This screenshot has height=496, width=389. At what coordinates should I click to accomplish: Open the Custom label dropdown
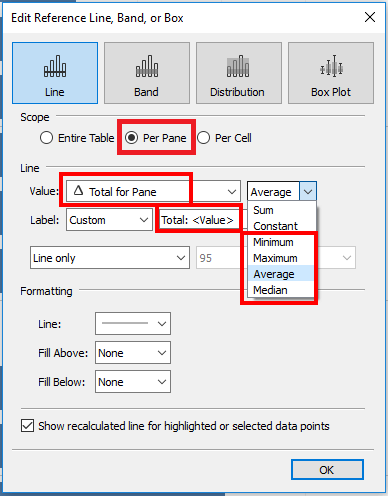pos(109,220)
